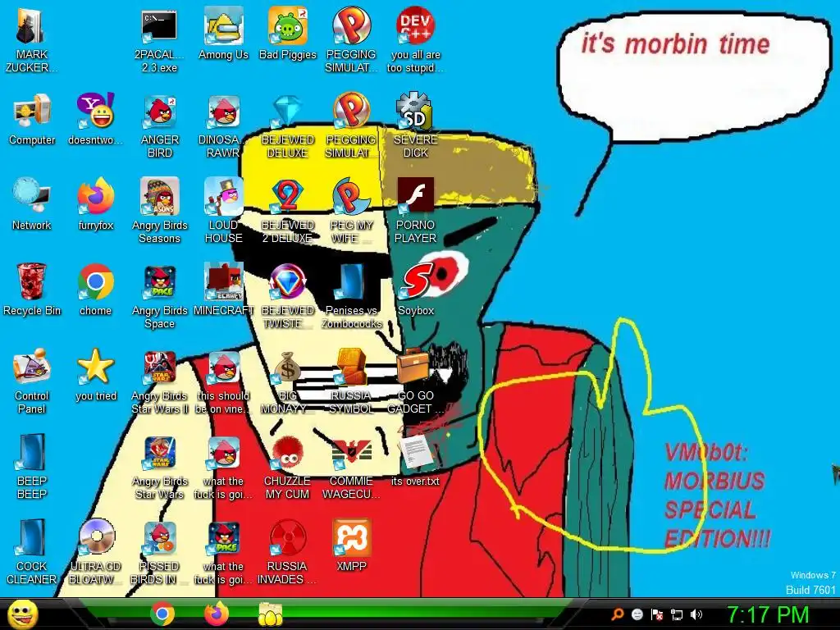Click the volume speaker tray icon

coord(696,614)
